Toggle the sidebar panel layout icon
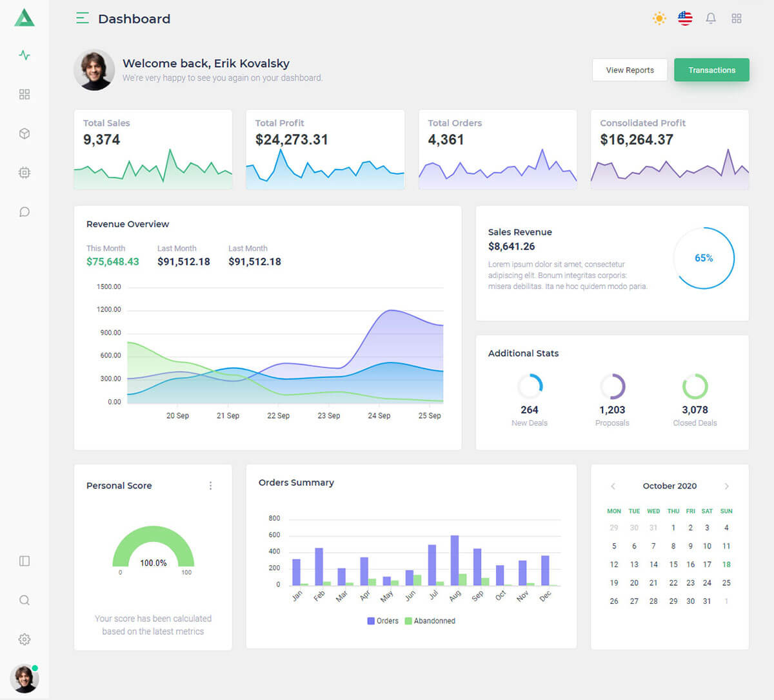 coord(25,561)
